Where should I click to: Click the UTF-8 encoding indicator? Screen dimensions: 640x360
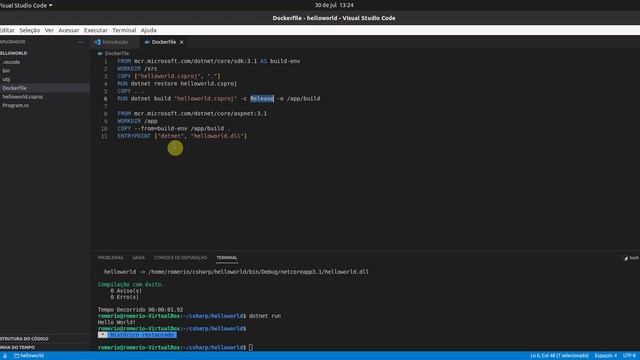click(x=629, y=356)
